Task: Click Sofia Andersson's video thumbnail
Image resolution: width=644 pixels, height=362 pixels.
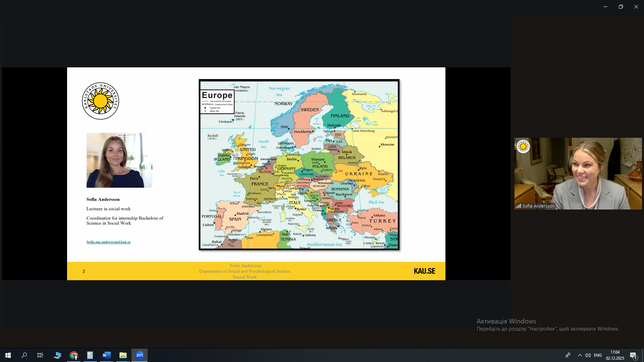Action: [578, 174]
